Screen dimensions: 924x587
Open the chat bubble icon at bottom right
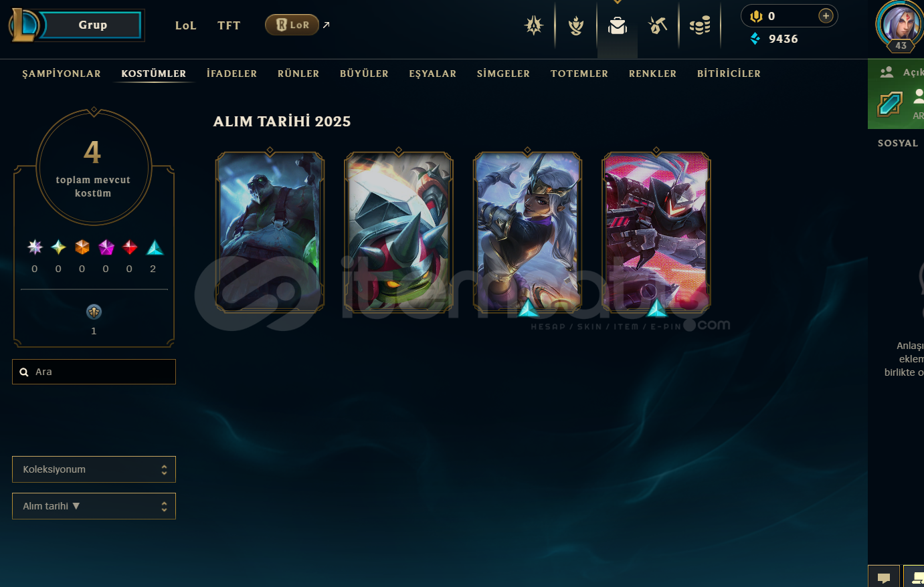(x=884, y=578)
